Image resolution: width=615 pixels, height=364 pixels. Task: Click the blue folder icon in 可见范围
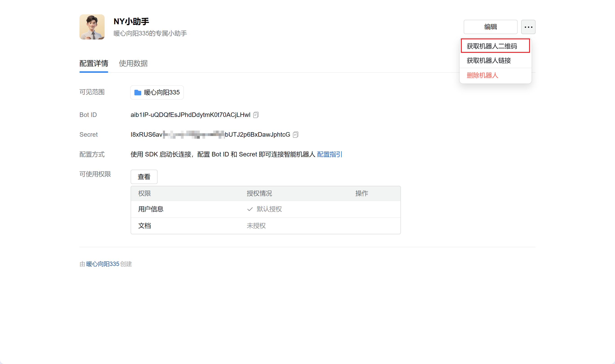pyautogui.click(x=138, y=92)
